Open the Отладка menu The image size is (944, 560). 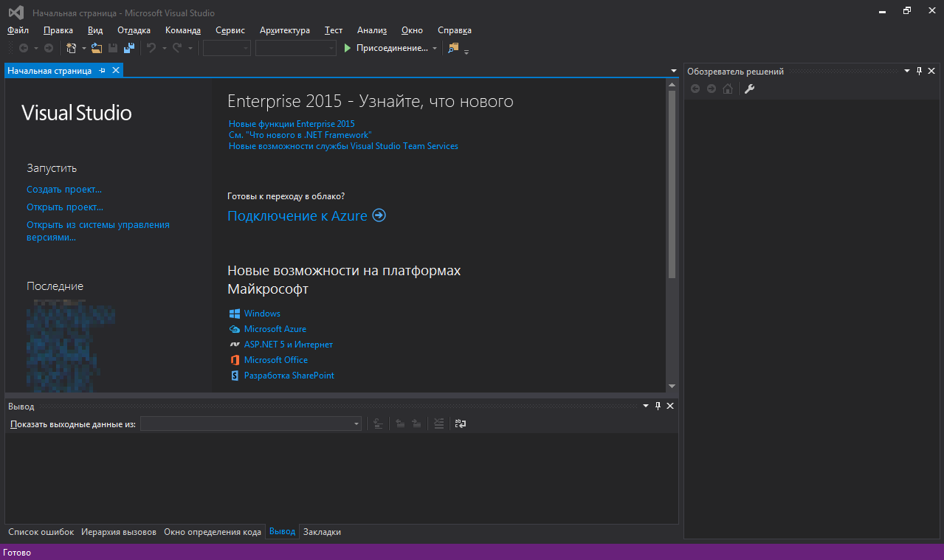(x=134, y=30)
